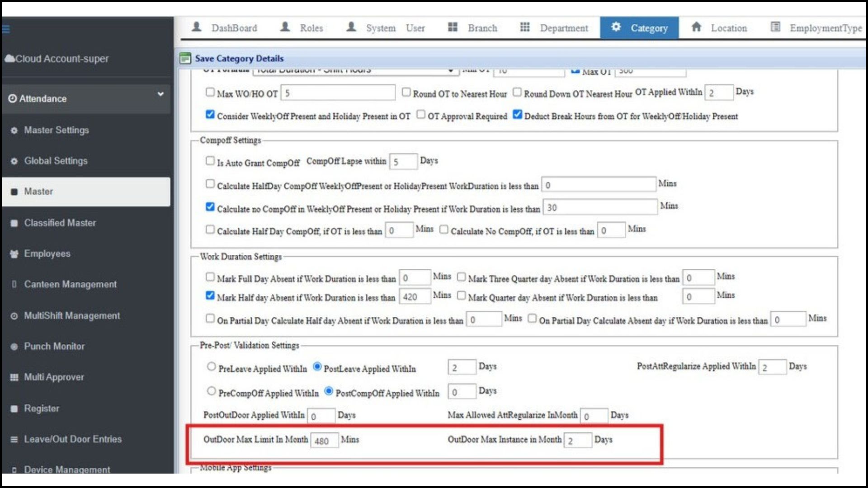Click the person icon on DashBoard tab
The width and height of the screenshot is (868, 488).
coord(197,27)
